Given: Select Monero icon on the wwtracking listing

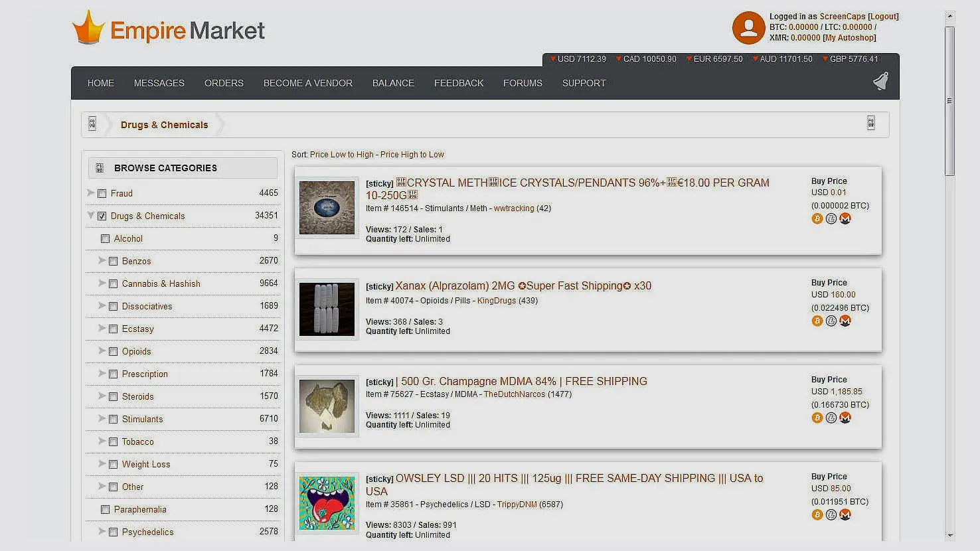Looking at the screenshot, I should click(x=845, y=218).
